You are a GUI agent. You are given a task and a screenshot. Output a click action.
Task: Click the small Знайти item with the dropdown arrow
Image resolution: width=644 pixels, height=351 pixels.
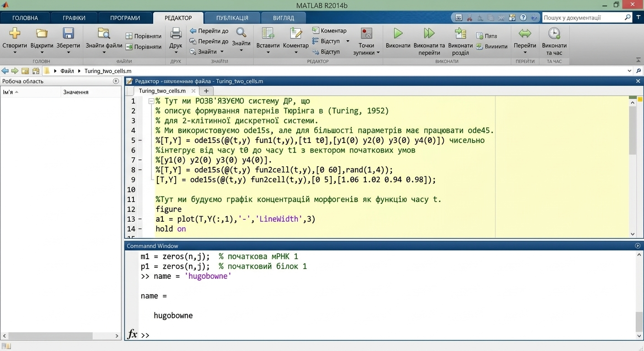click(207, 52)
